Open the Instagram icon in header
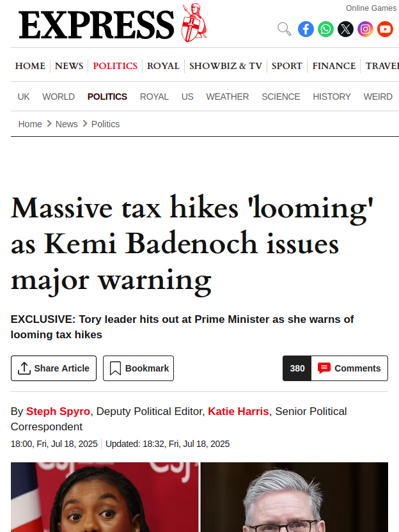Screen dimensions: 399x532 pyautogui.click(x=365, y=29)
